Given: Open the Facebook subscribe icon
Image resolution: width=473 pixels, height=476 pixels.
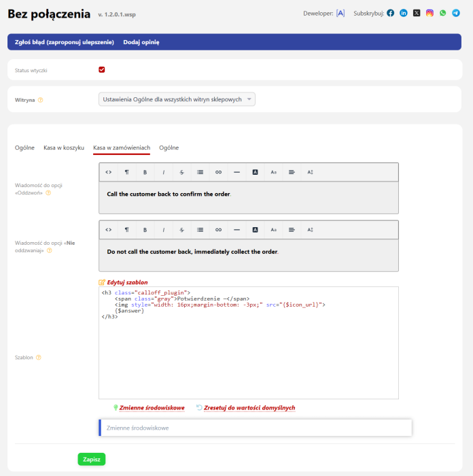Looking at the screenshot, I should coord(391,13).
